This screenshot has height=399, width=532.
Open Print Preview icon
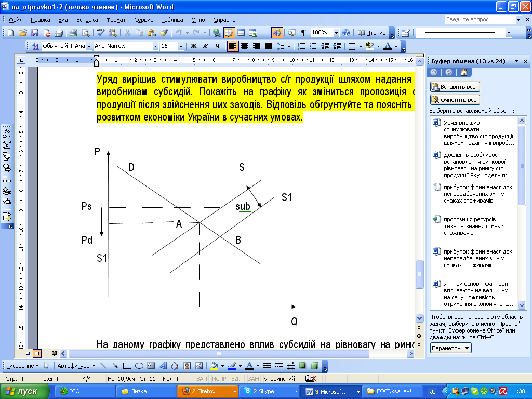point(86,33)
